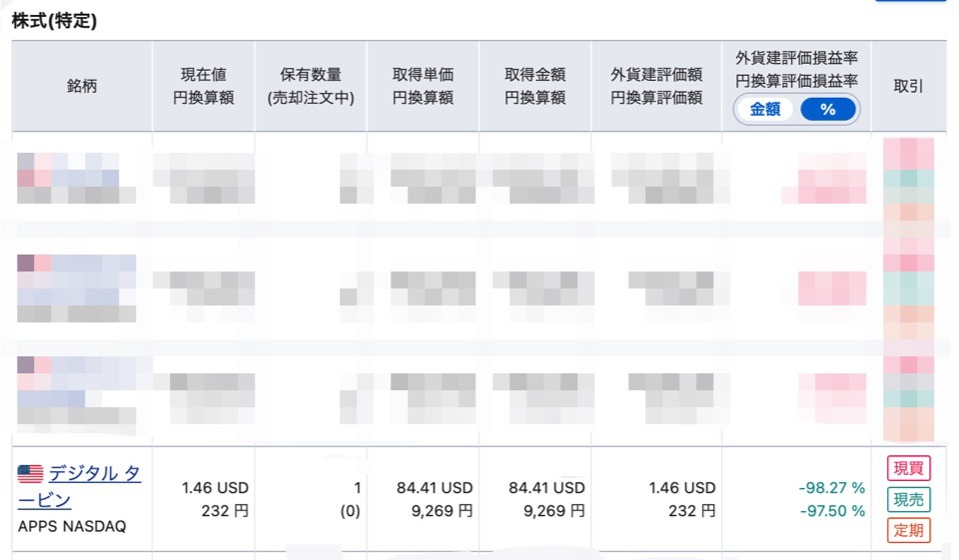Select the 銘柄 column header

tap(82, 86)
